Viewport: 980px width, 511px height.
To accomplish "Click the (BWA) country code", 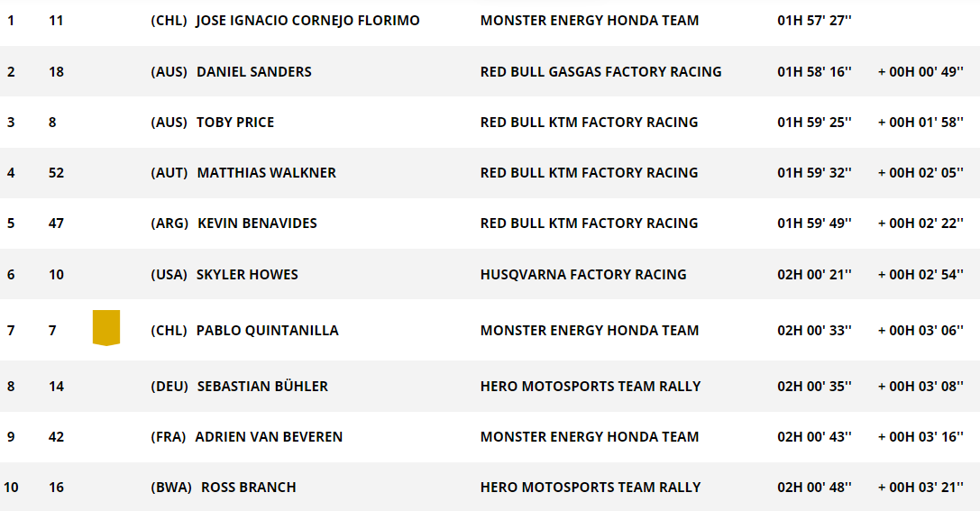I will 171,488.
